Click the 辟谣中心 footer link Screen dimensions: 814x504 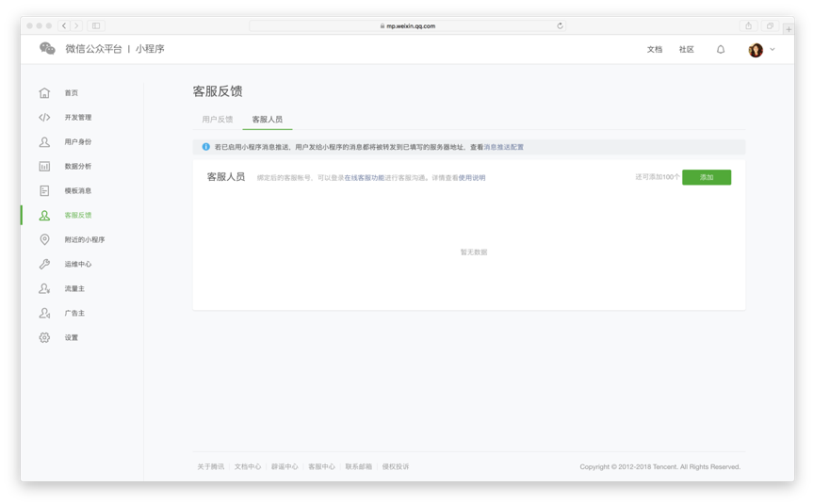coord(285,466)
